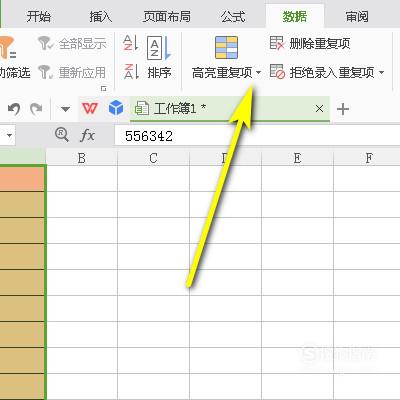Select column F header
The height and width of the screenshot is (400, 400).
367,158
